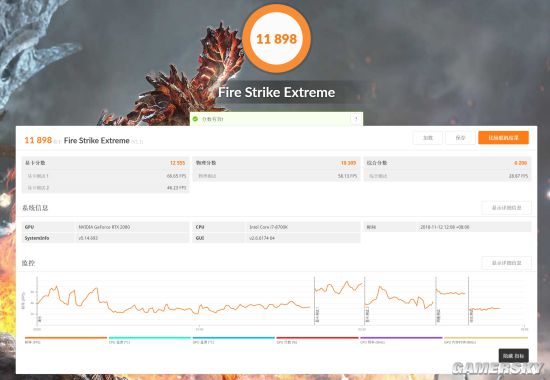This screenshot has height=380, width=550.
Task: Toggle the purple CPU 频率 legend line
Action: pyautogui.click(x=401, y=340)
